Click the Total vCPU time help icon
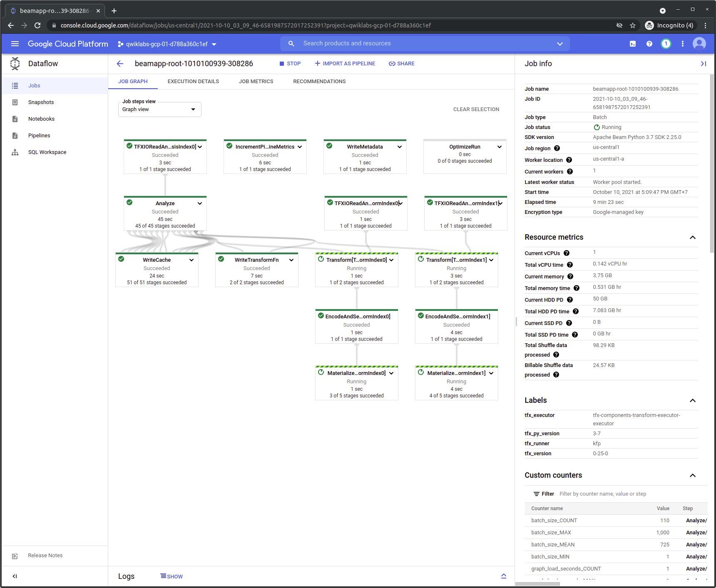This screenshot has width=716, height=588. pos(570,265)
